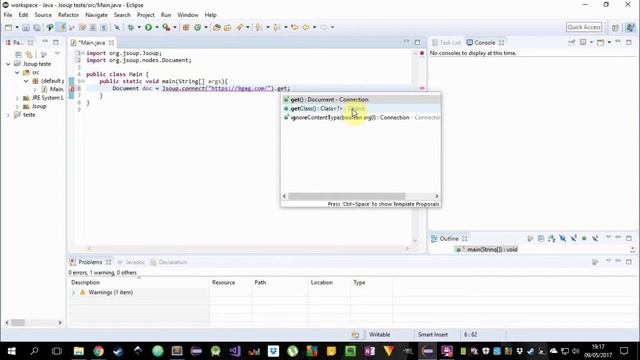640x360 pixels.
Task: Select main(String[]) : void in Outline
Action: [x=487, y=249]
